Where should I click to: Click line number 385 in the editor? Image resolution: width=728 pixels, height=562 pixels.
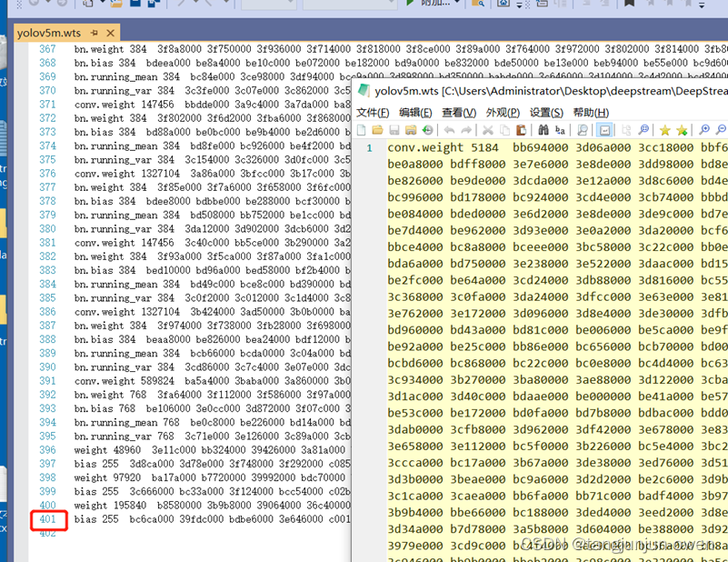tap(47, 297)
